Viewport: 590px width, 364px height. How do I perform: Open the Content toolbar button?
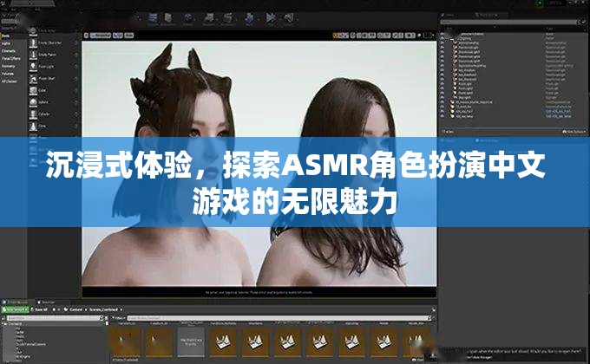pyautogui.click(x=153, y=19)
